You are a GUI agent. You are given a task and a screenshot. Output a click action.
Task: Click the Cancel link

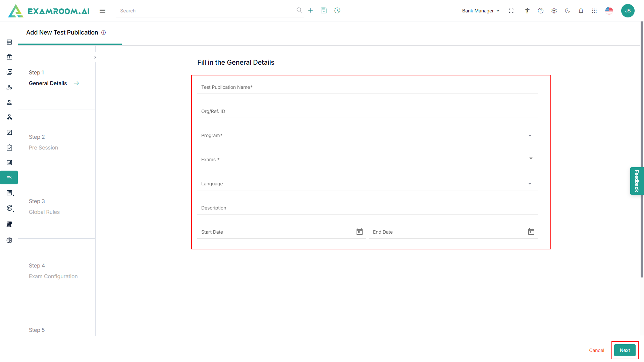point(596,350)
